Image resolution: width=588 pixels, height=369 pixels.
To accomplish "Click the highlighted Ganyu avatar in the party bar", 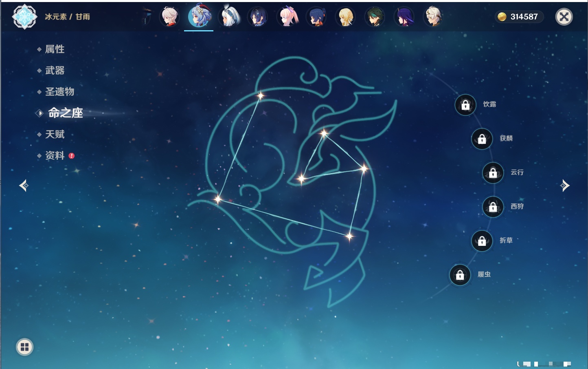I will click(199, 16).
